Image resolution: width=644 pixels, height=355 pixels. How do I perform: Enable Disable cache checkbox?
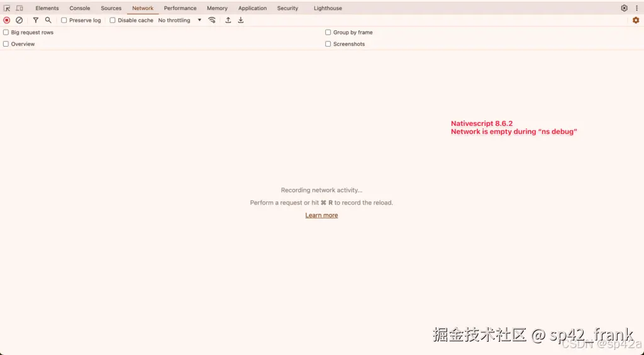(x=113, y=20)
